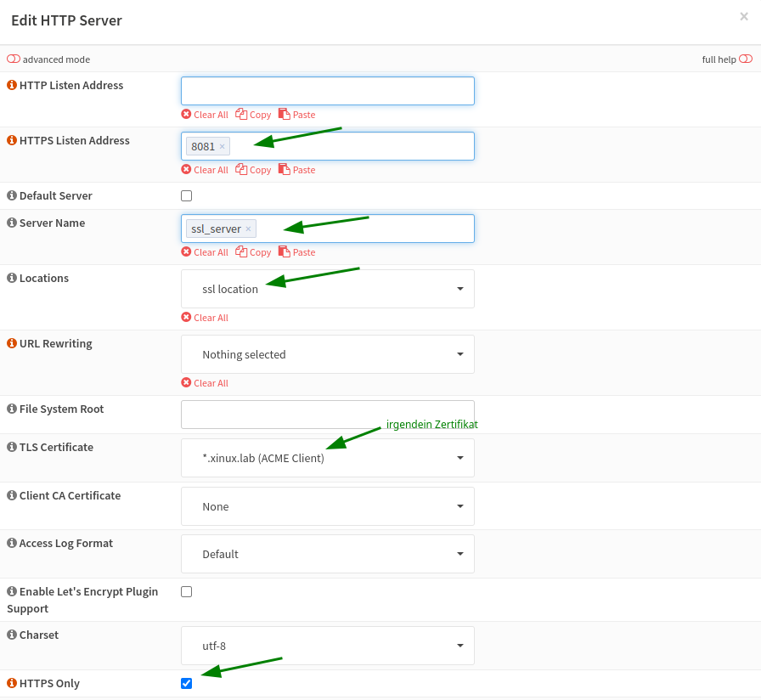The height and width of the screenshot is (700, 761).
Task: Click Clear All icon under Locations
Action: point(204,317)
